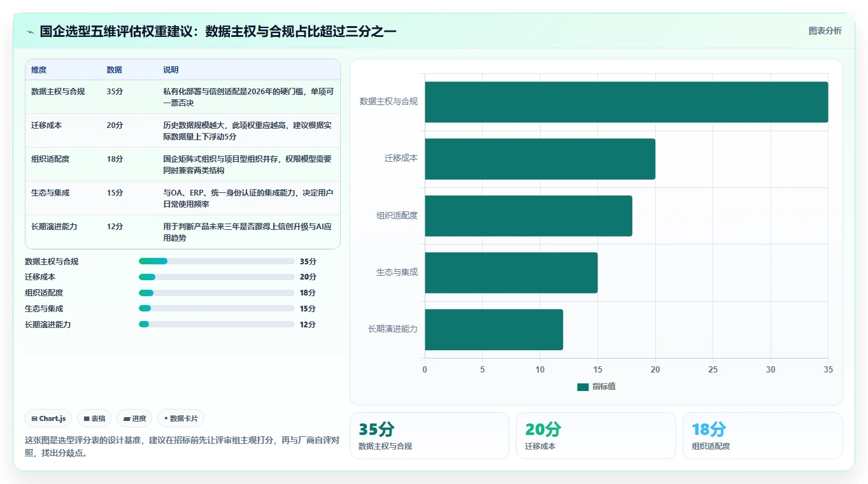Click the 生态与集成 y-axis label
The image size is (868, 484).
397,272
